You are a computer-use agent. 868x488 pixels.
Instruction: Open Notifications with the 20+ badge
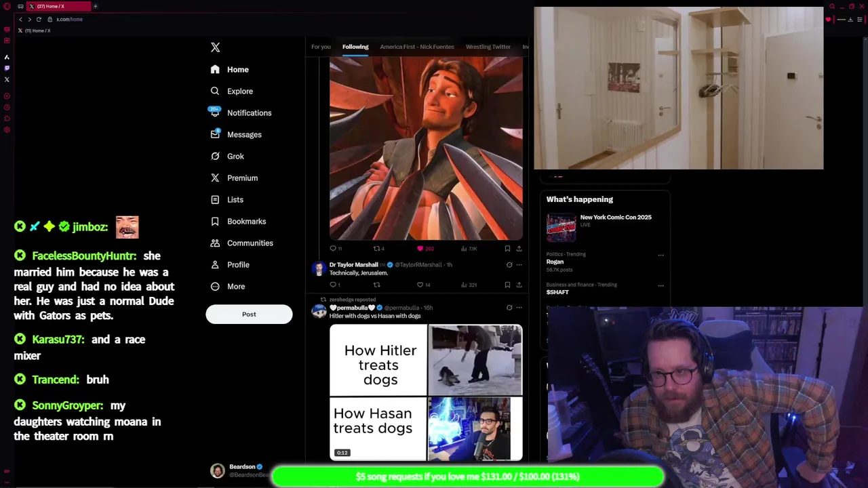(241, 113)
